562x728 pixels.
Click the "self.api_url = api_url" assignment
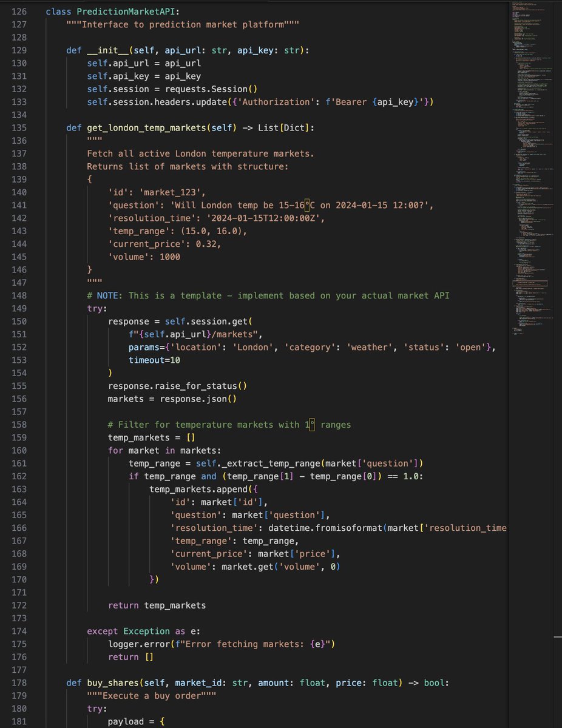pyautogui.click(x=144, y=63)
